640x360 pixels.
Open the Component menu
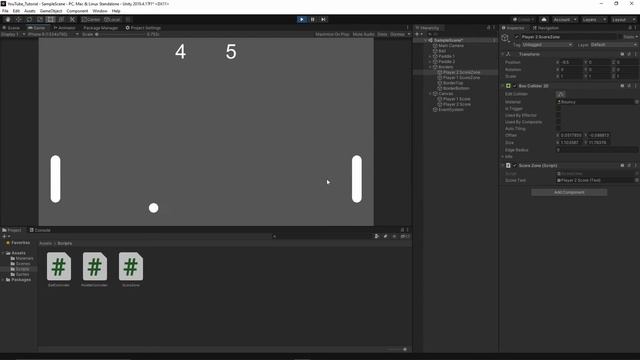77,11
